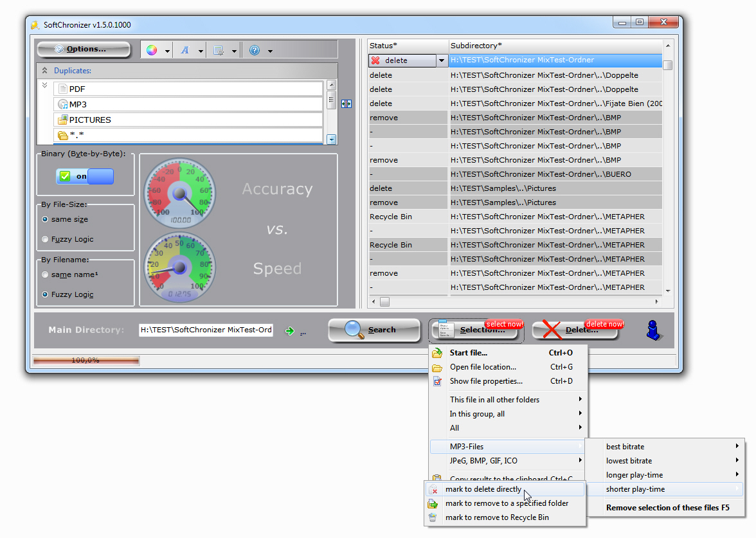Screen dimensions: 756x538
Task: Click the blue splitter arrows icon
Action: click(346, 103)
